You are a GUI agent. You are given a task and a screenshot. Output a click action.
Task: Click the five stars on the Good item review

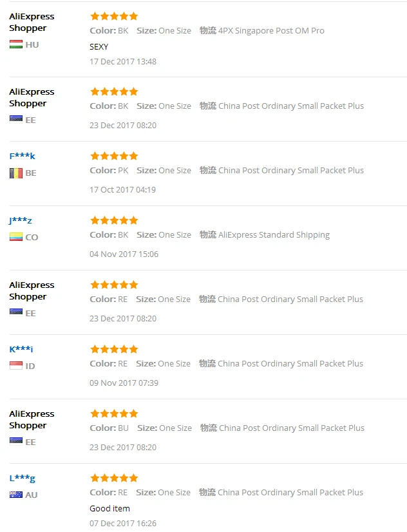pos(114,478)
